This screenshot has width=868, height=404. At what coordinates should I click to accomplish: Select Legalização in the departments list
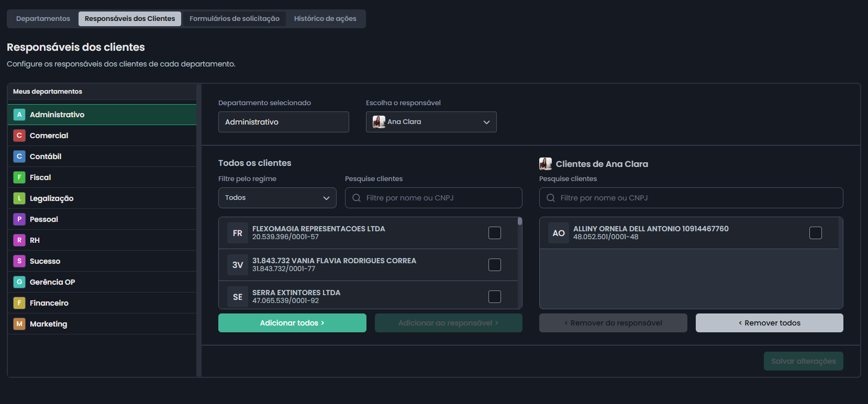[x=51, y=198]
